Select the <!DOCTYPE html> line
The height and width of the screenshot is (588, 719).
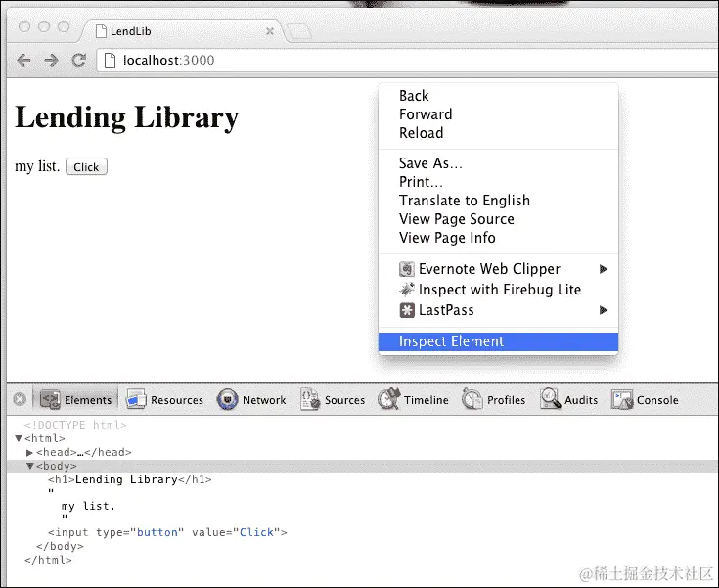tap(75, 426)
